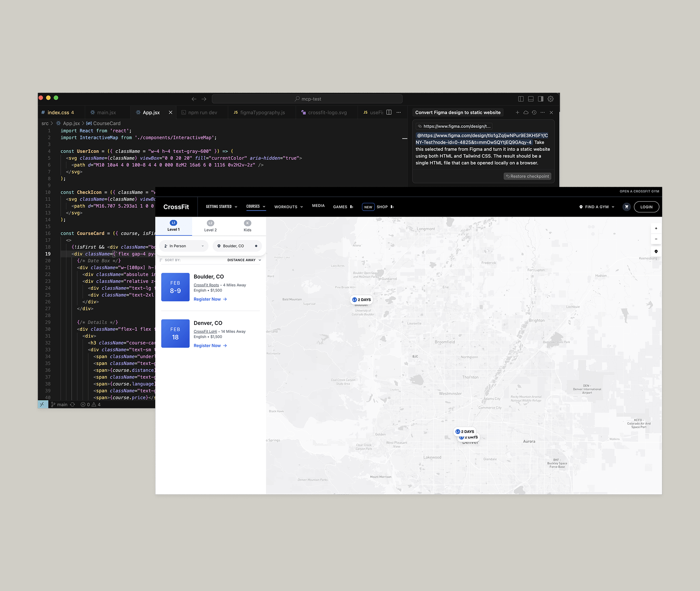Expand Workouts nav dropdown
The image size is (700, 591).
(x=289, y=207)
